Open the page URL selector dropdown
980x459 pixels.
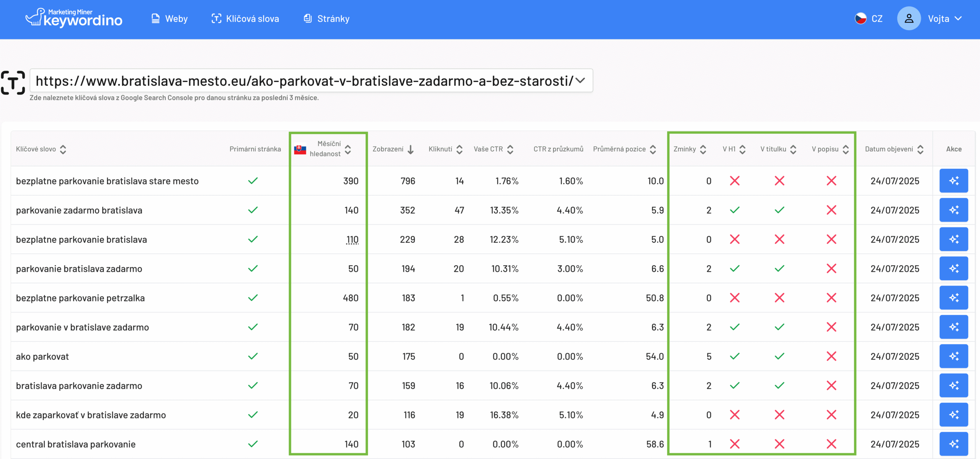coord(311,80)
